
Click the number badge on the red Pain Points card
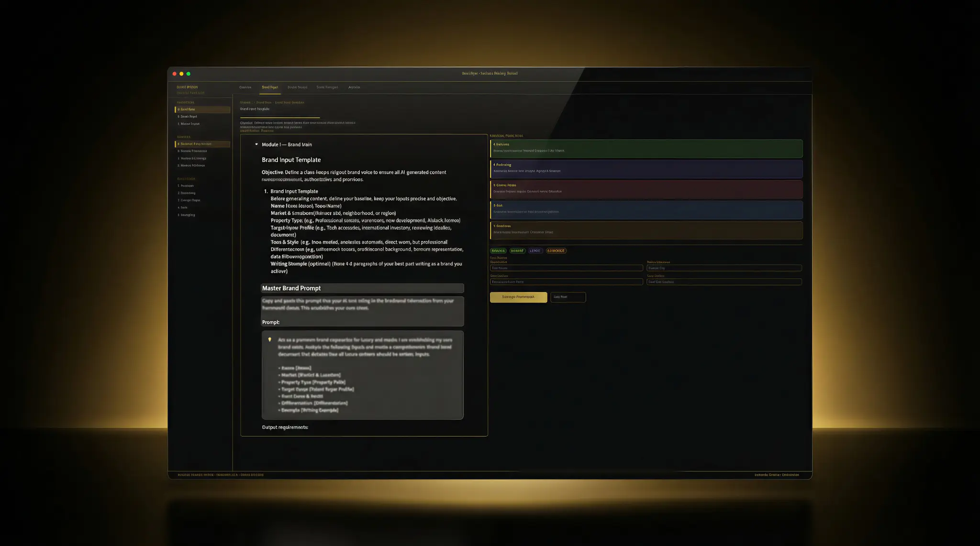tap(495, 185)
